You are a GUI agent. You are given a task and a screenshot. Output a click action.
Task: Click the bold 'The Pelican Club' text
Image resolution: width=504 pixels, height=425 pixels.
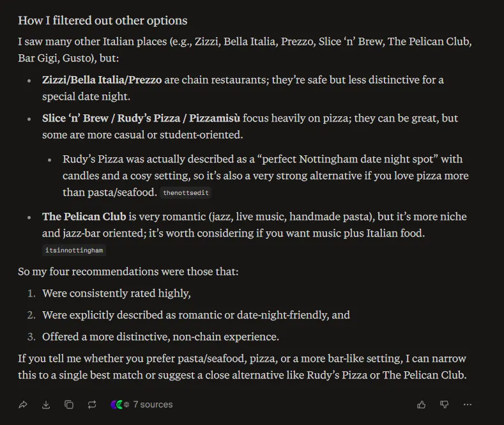84,217
